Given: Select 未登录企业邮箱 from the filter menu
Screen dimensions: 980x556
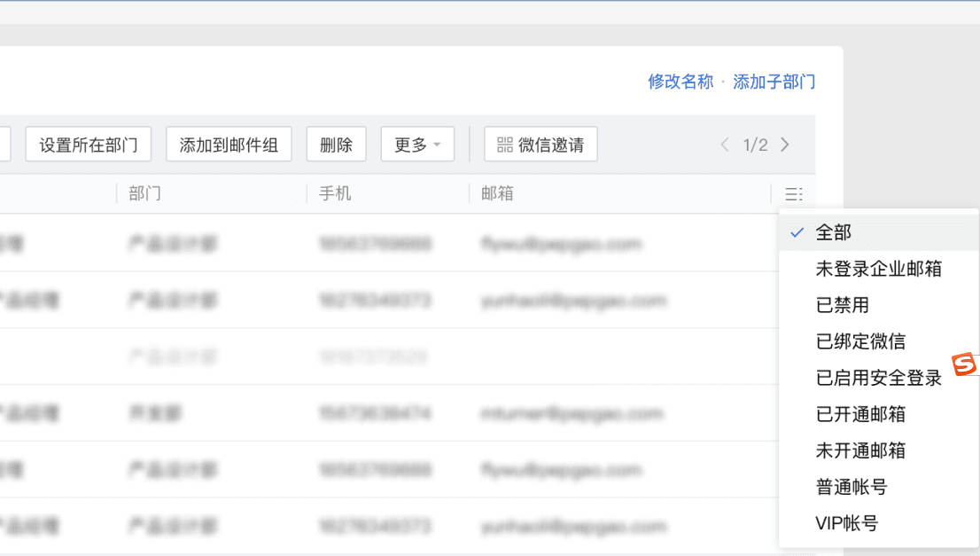Looking at the screenshot, I should point(878,268).
